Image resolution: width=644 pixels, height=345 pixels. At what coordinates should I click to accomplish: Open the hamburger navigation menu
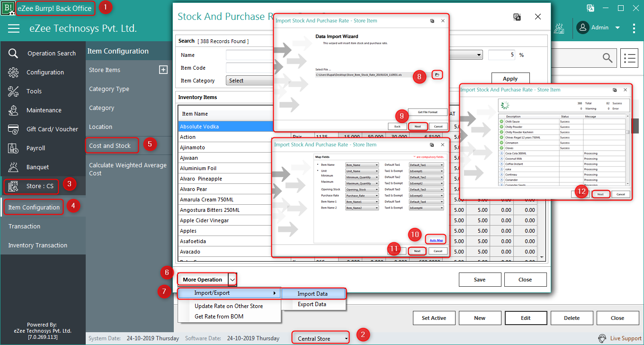point(14,28)
